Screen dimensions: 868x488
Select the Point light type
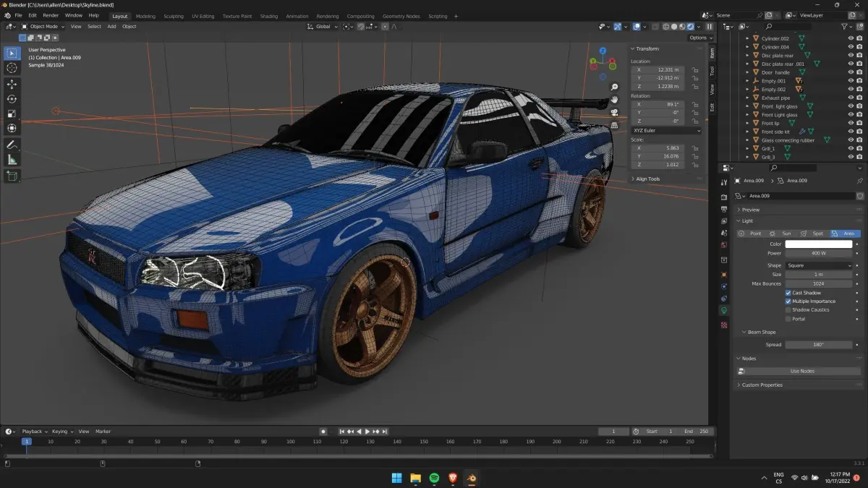pyautogui.click(x=751, y=234)
